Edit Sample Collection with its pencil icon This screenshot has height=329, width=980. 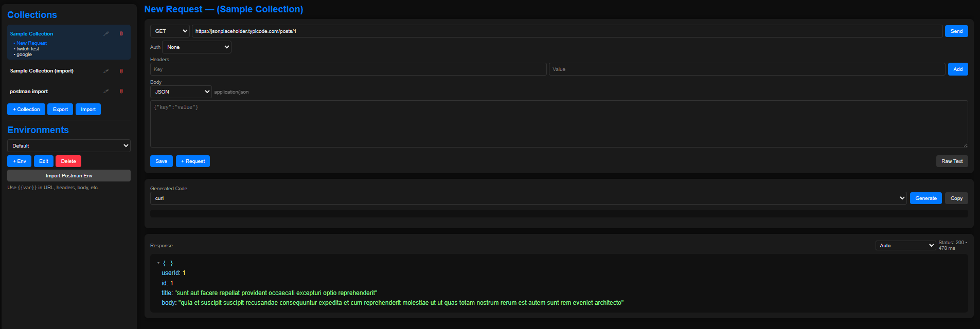(x=106, y=33)
